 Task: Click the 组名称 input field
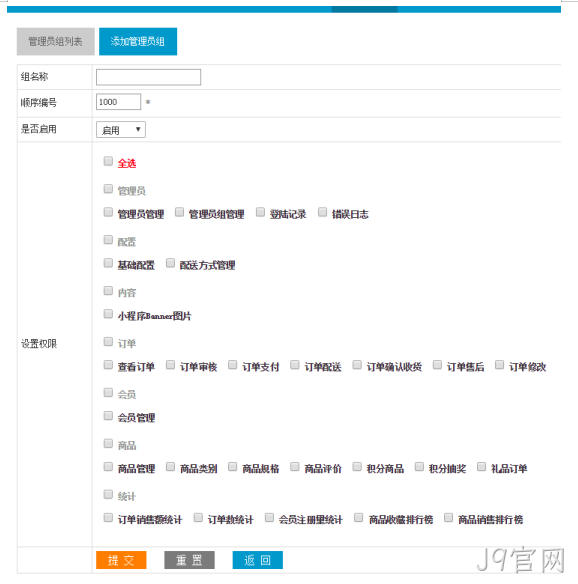click(x=148, y=77)
